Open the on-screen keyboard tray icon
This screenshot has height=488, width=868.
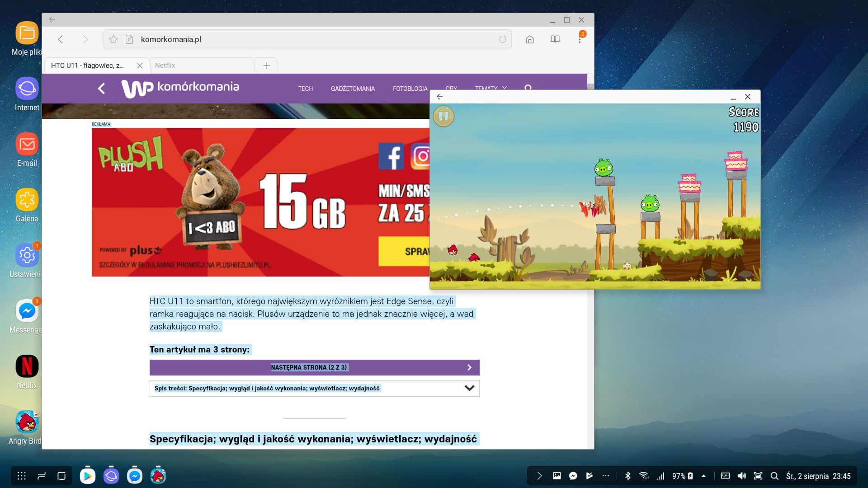pos(725,476)
